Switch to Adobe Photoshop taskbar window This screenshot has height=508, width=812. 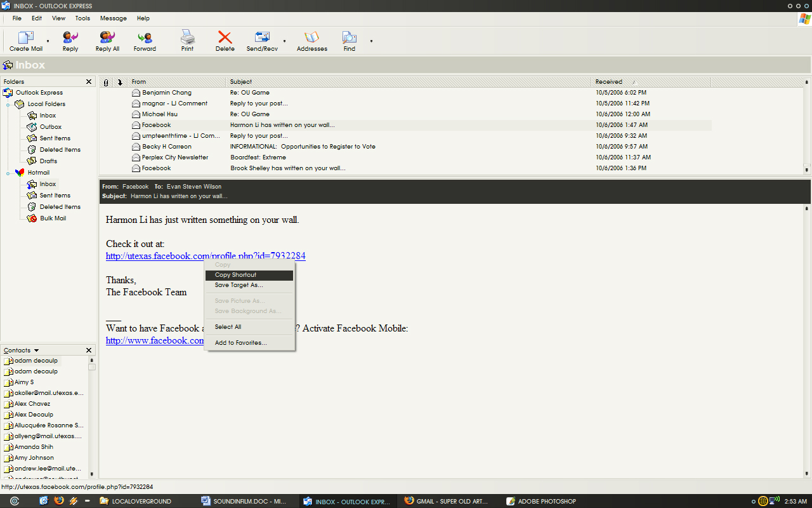coord(542,501)
